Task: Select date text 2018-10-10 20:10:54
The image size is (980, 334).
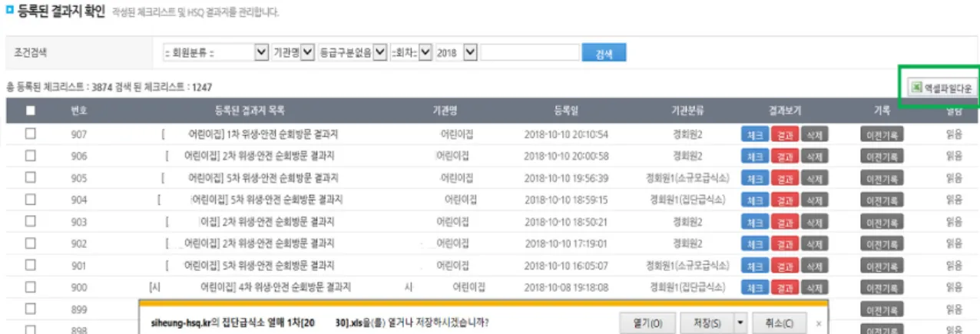Action: pyautogui.click(x=566, y=134)
